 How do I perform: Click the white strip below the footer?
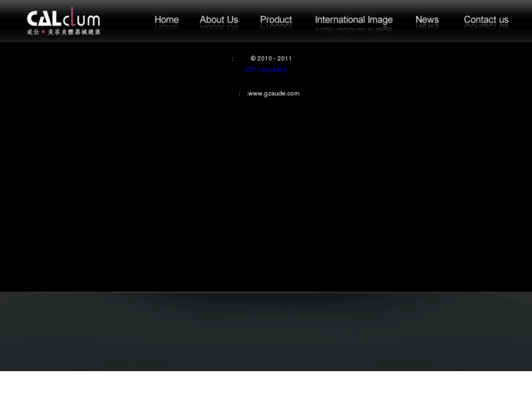tap(266, 385)
